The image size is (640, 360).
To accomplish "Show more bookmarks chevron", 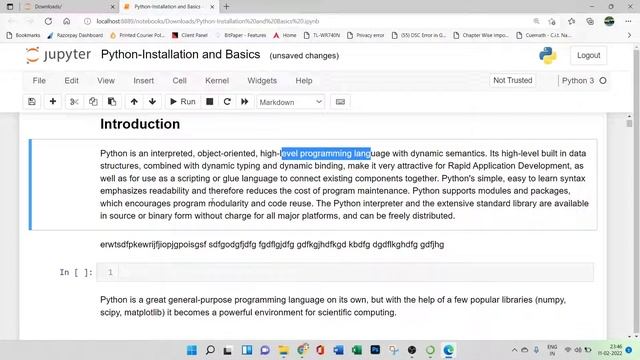I will point(629,36).
